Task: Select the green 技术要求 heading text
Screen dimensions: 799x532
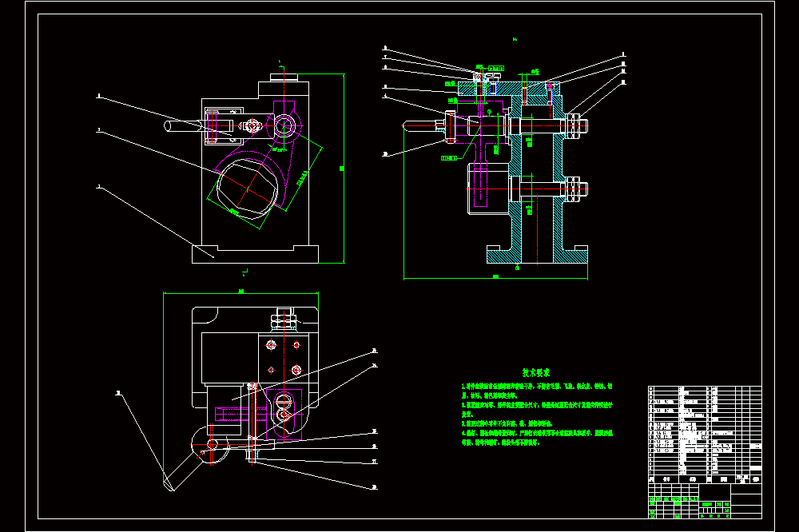Action: coord(536,372)
